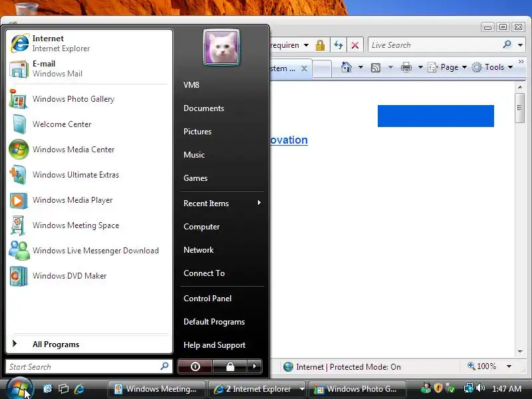This screenshot has width=532, height=399.
Task: Open the address bar history dropdown
Action: point(306,45)
